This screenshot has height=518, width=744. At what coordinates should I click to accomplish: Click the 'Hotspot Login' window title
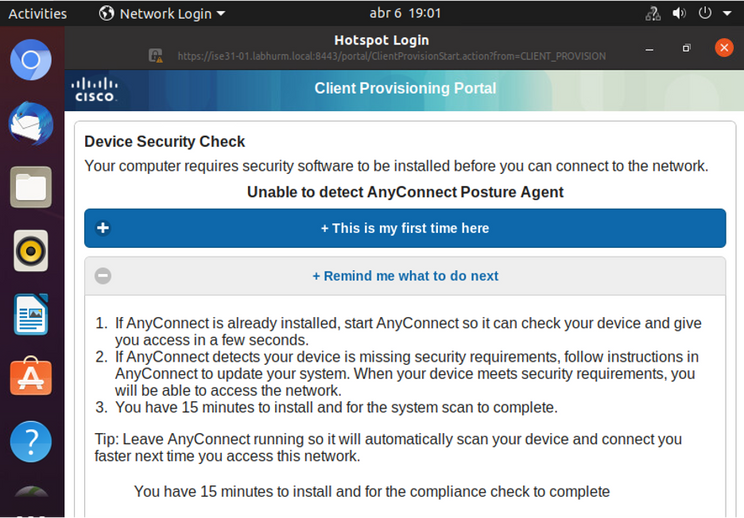[x=381, y=40]
